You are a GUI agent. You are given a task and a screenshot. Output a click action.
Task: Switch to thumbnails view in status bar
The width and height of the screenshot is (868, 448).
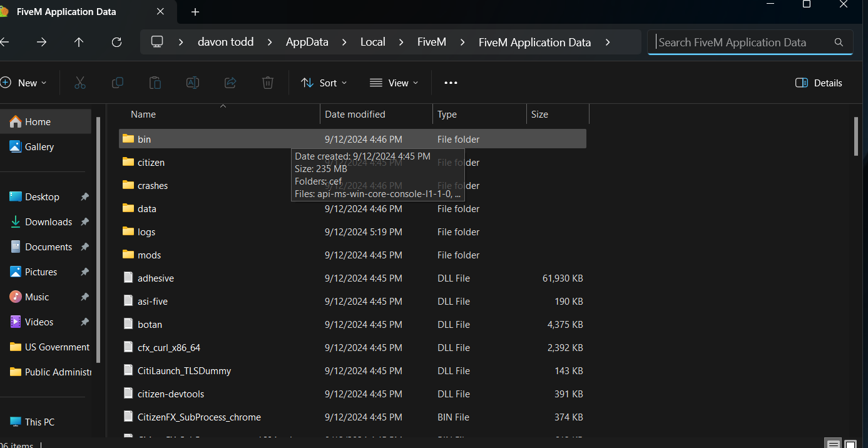tap(850, 444)
